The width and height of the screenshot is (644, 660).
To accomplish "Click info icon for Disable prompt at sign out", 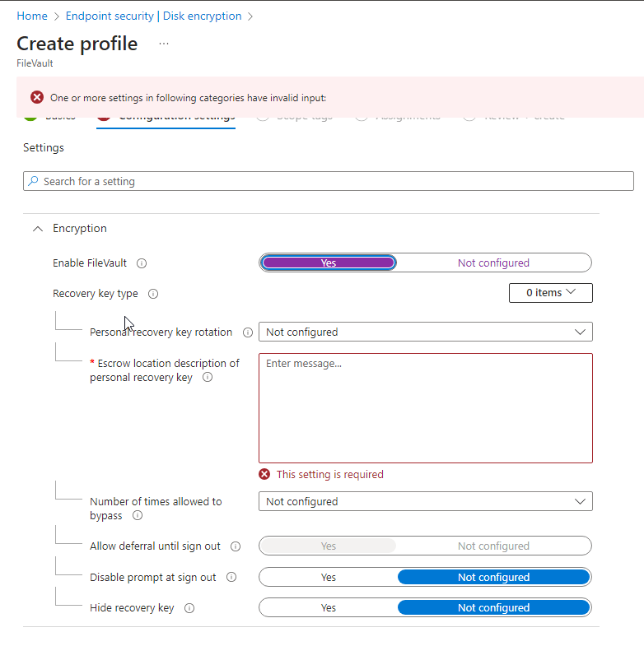I will [x=231, y=578].
